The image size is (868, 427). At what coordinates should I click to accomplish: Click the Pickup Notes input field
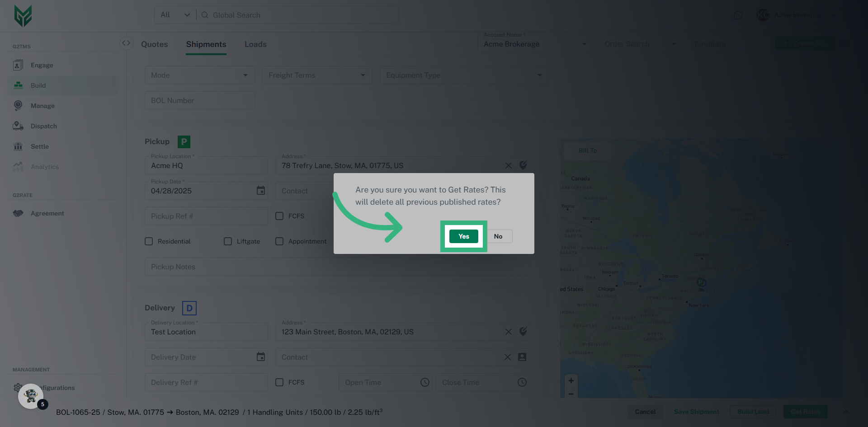point(336,267)
